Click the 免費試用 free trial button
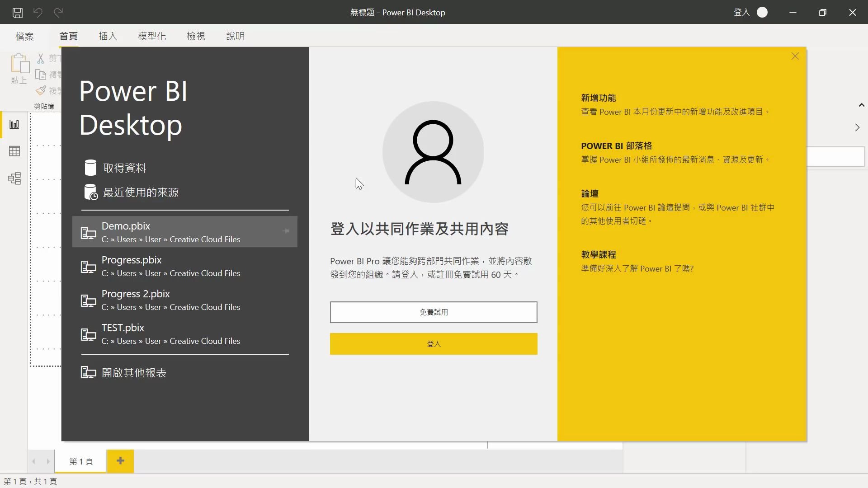 coord(433,312)
